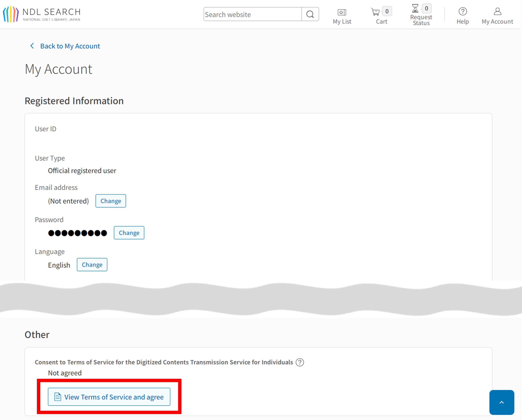Open the Help question mark icon

point(462,12)
